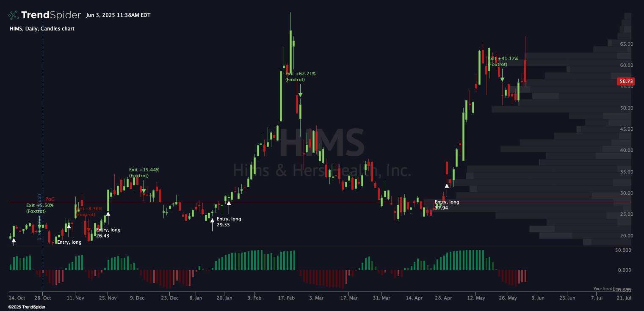Click the Your local time zone note
The height and width of the screenshot is (311, 644).
tap(612, 289)
